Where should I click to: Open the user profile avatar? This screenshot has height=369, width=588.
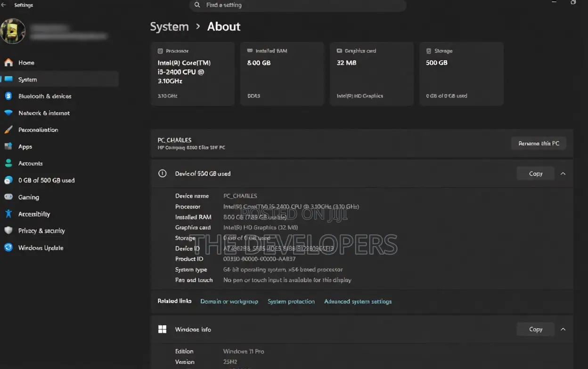tap(13, 31)
